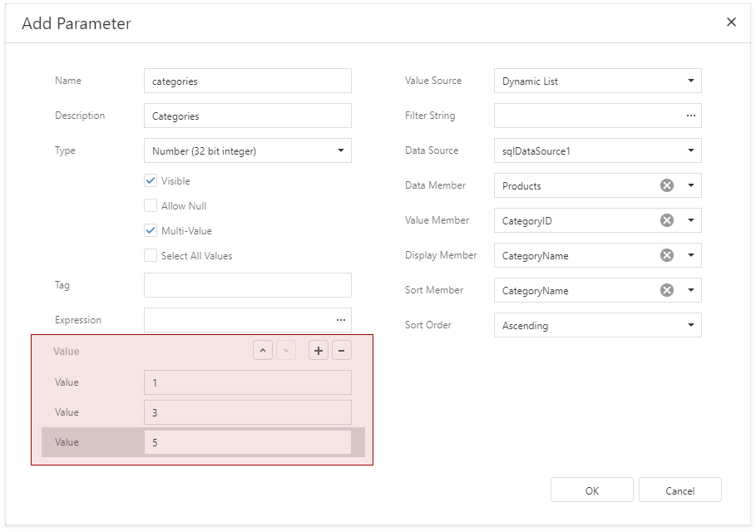The height and width of the screenshot is (532, 756).
Task: Open the Data Source dropdown list
Action: click(693, 150)
